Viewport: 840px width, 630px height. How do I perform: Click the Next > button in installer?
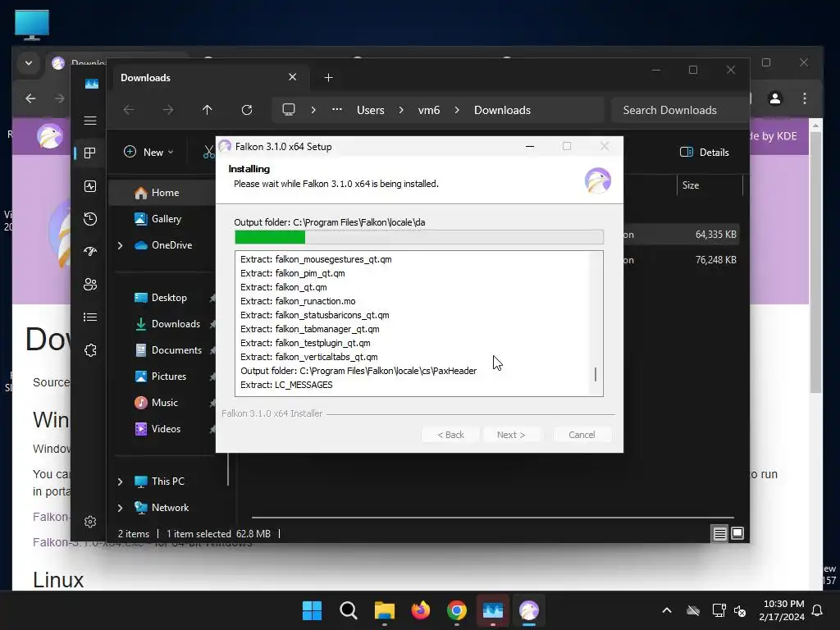(x=510, y=435)
